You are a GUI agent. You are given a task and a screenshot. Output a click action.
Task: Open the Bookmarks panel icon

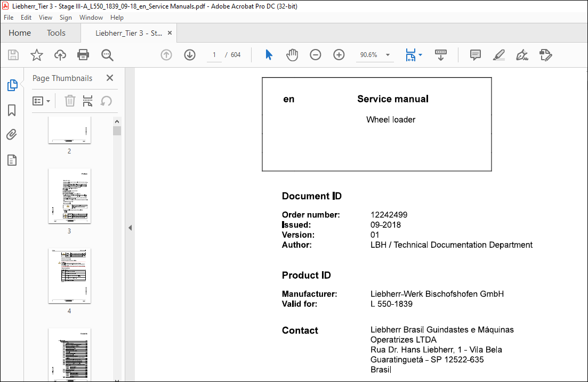pos(12,110)
